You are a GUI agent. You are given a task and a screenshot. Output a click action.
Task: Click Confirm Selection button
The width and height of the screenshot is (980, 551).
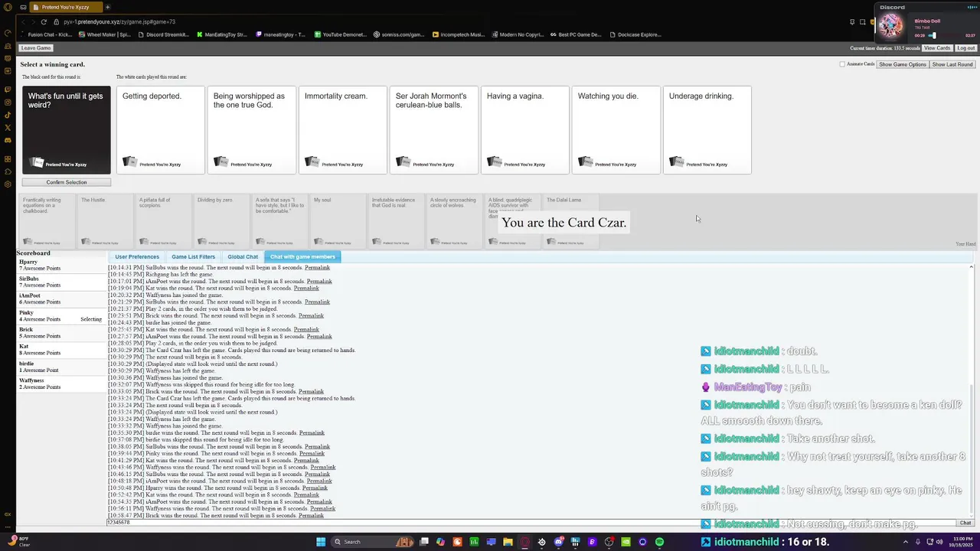[x=67, y=182]
